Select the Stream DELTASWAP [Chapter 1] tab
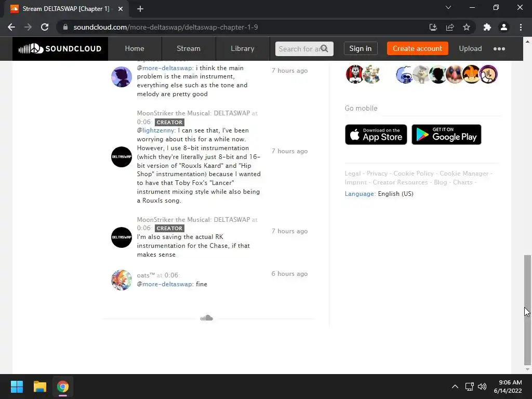The image size is (532, 399). click(66, 9)
